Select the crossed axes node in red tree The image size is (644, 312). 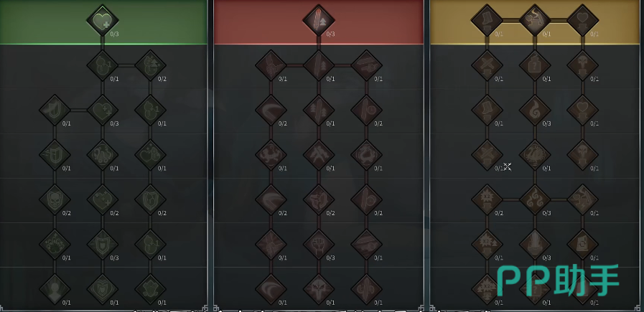click(319, 155)
